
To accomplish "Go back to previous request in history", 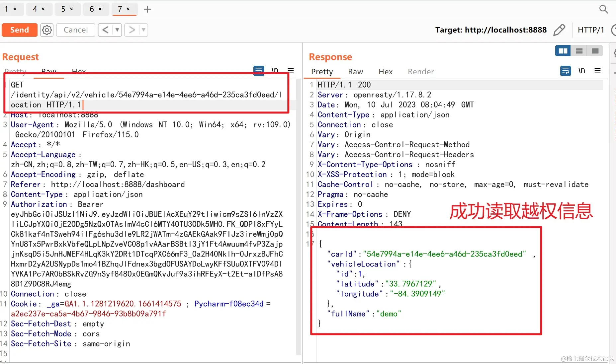I will 105,30.
